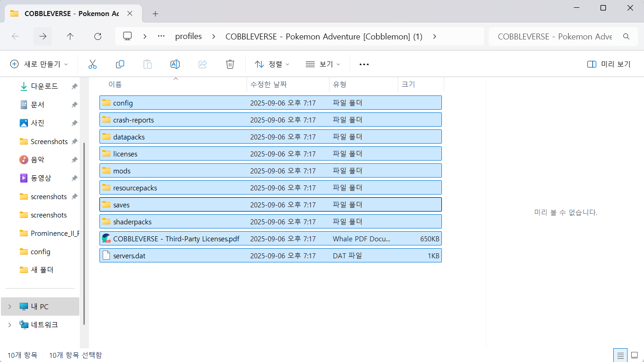644x362 pixels.
Task: Go up one folder level
Action: [x=70, y=36]
